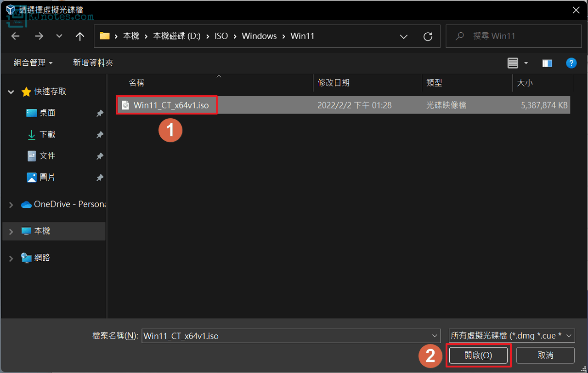
Task: Click the ISO file disc icon
Action: click(125, 105)
